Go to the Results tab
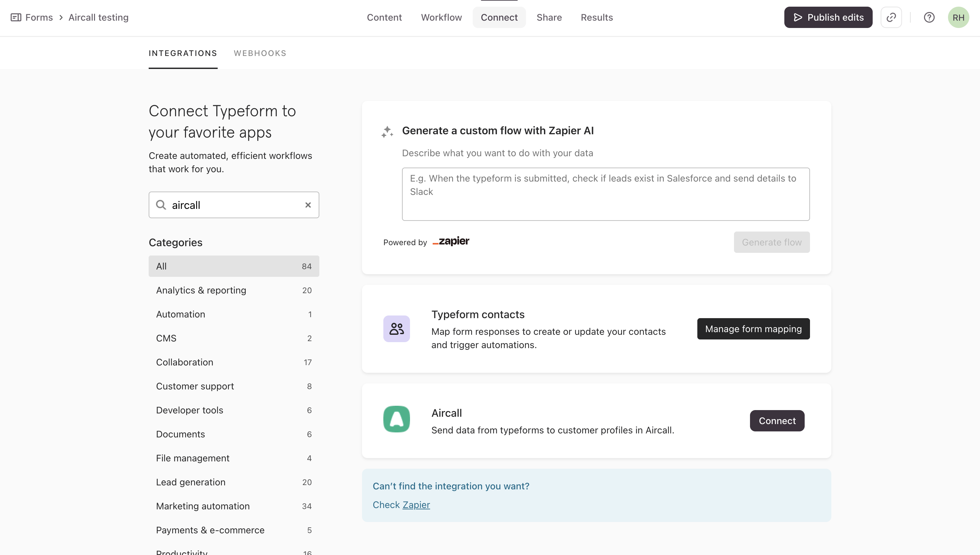 tap(596, 17)
